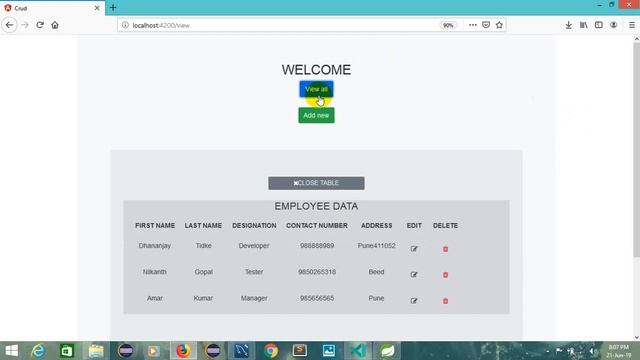Open a new browser tab
The height and width of the screenshot is (360, 640).
pyautogui.click(x=113, y=8)
